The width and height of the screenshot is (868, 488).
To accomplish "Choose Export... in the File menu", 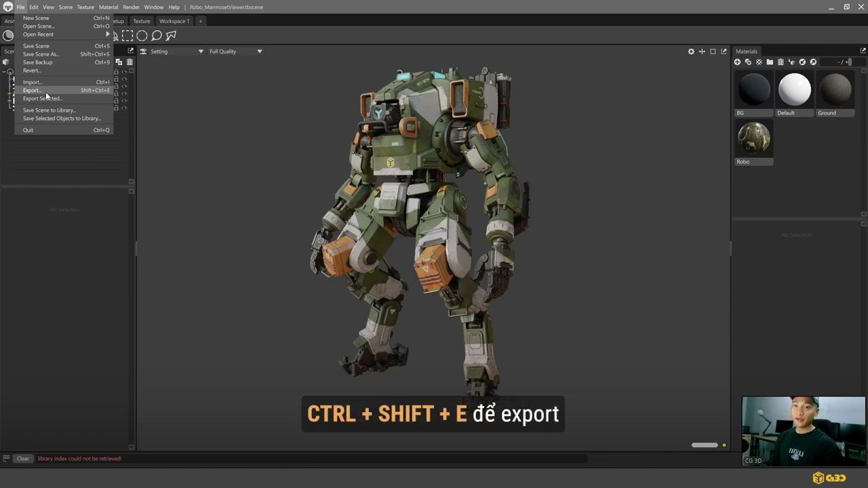I will (x=64, y=90).
